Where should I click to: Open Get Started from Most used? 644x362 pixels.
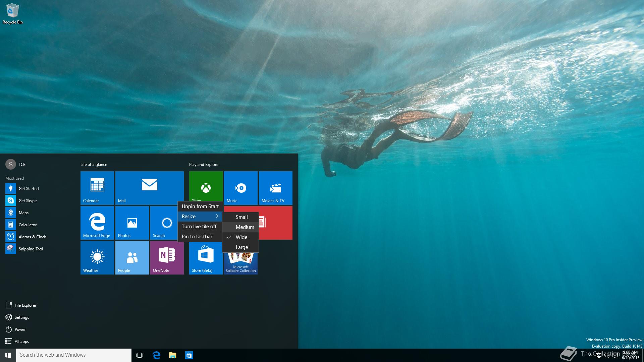point(38,189)
